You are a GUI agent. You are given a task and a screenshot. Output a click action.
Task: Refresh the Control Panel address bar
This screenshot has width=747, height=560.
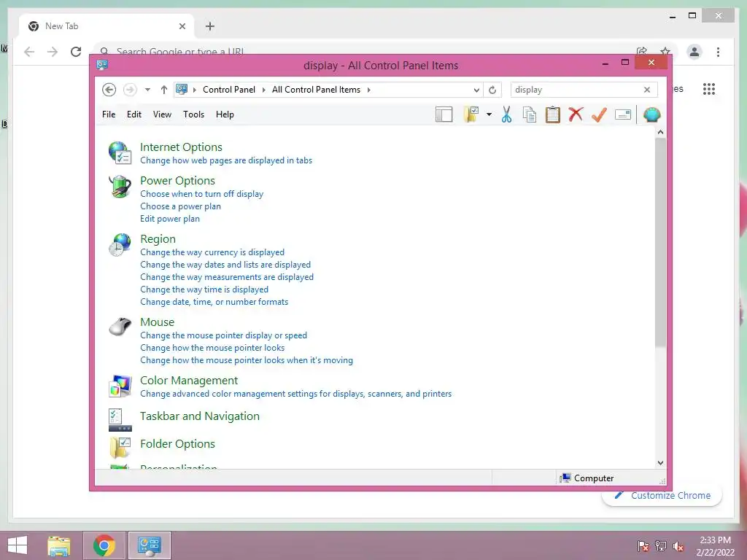pos(492,90)
